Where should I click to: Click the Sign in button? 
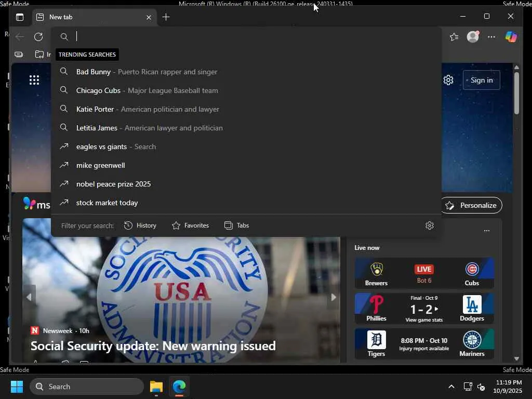click(x=482, y=80)
